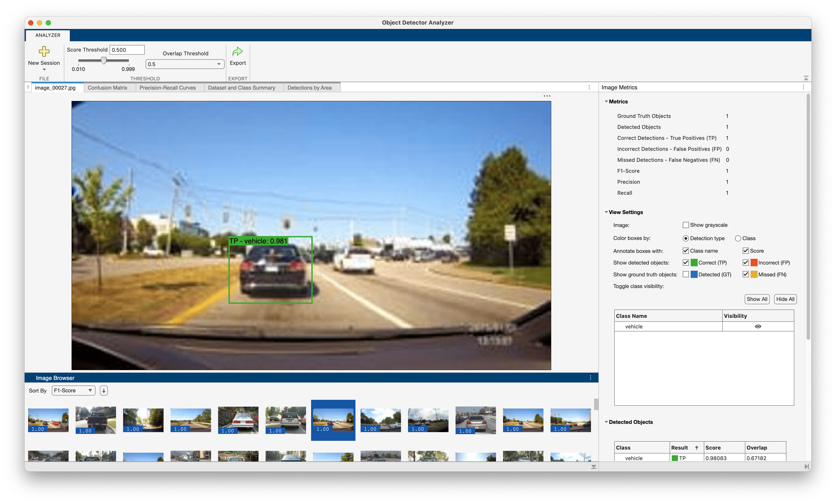The image size is (836, 504).
Task: Check the Detected (GT) checkbox
Action: pos(686,274)
